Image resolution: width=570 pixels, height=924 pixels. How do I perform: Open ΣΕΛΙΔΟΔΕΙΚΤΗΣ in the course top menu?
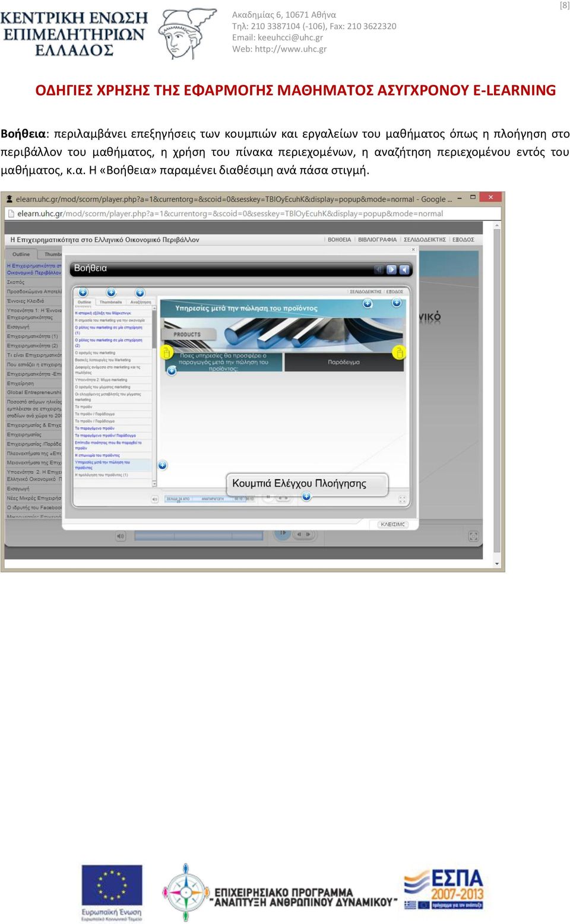point(425,240)
